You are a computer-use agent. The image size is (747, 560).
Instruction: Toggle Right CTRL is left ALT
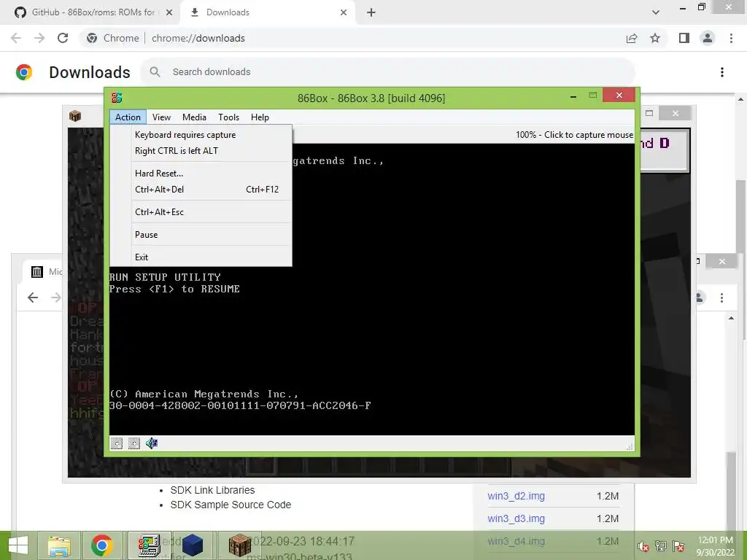201,150
